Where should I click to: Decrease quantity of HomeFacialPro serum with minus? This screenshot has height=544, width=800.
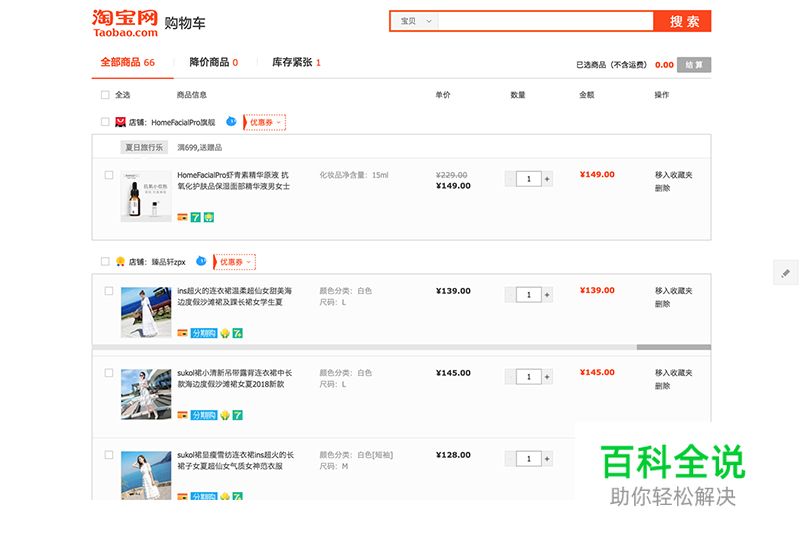(x=510, y=179)
